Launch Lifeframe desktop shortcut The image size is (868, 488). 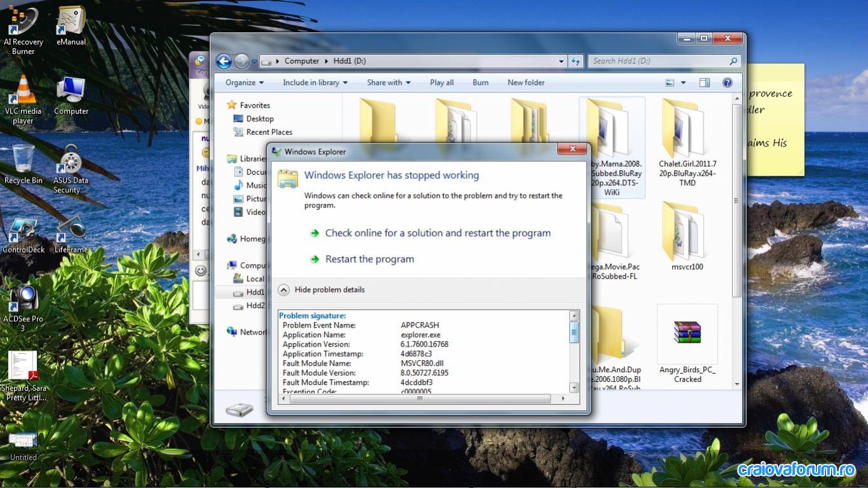[x=71, y=234]
